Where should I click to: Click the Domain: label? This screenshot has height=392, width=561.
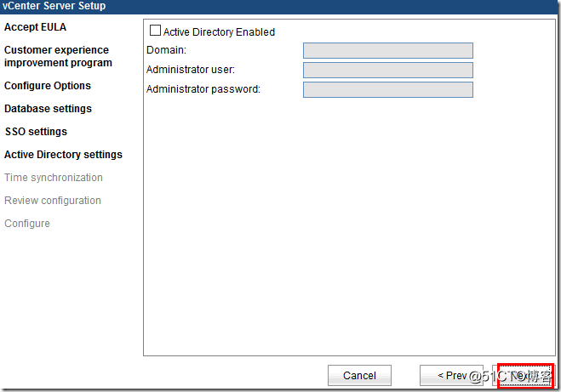pyautogui.click(x=166, y=50)
